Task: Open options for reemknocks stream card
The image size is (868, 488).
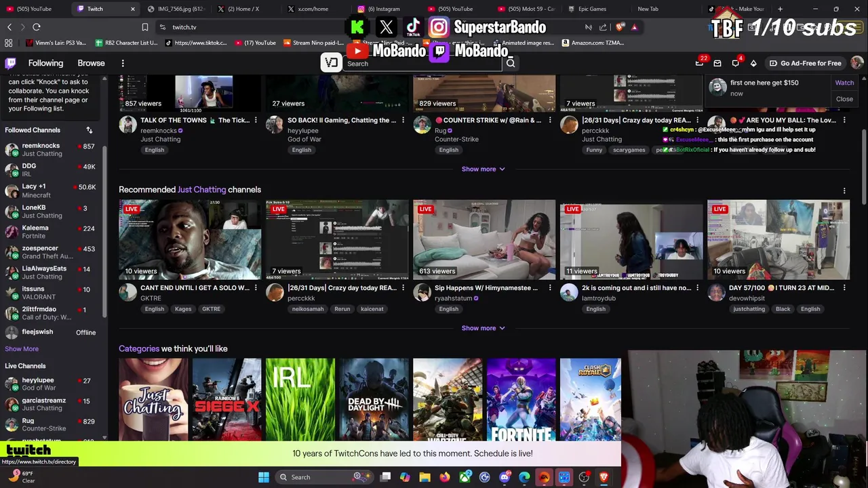Action: [256, 120]
